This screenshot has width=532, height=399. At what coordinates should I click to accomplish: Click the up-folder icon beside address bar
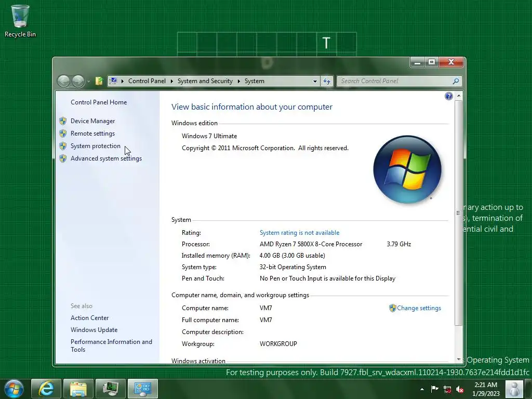click(99, 81)
